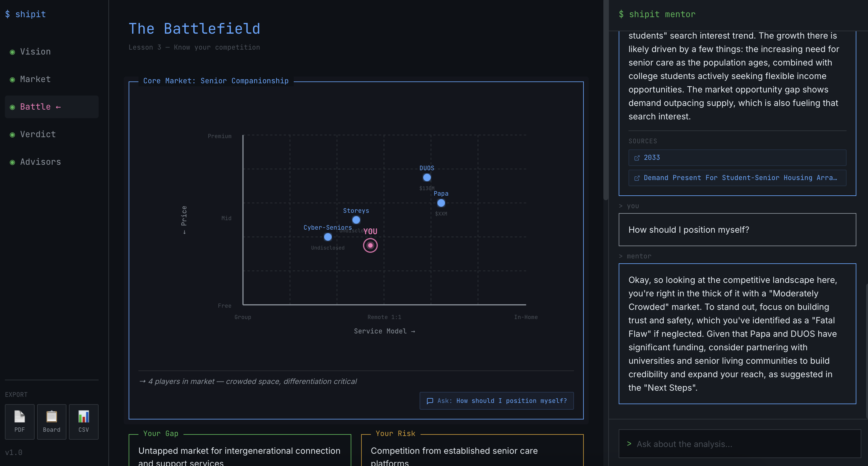This screenshot has width=868, height=466.
Task: Click the PDF export icon
Action: click(20, 417)
